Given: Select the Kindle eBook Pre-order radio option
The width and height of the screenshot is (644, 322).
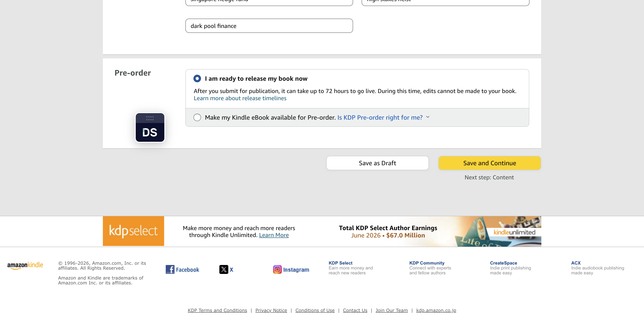Looking at the screenshot, I should pos(197,117).
